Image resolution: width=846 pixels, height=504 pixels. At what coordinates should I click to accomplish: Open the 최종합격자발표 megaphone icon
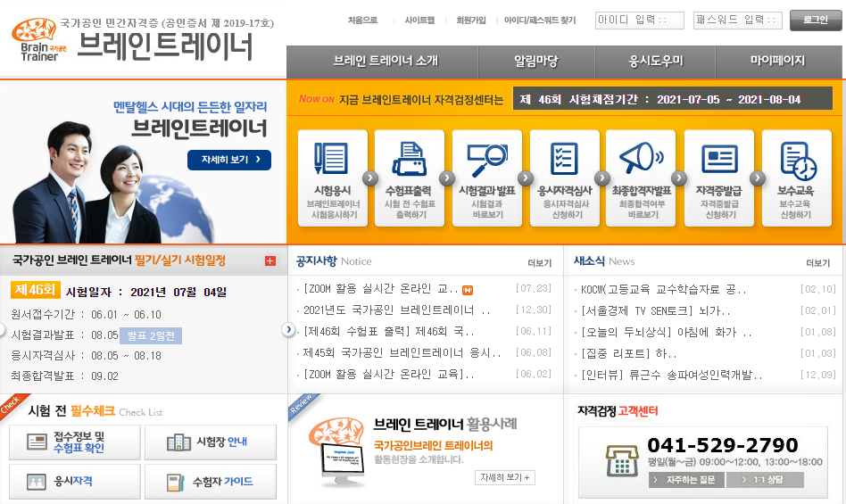tap(641, 158)
